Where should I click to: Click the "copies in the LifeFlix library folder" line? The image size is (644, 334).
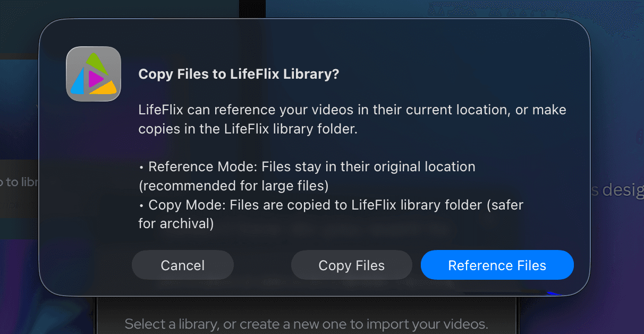[248, 129]
